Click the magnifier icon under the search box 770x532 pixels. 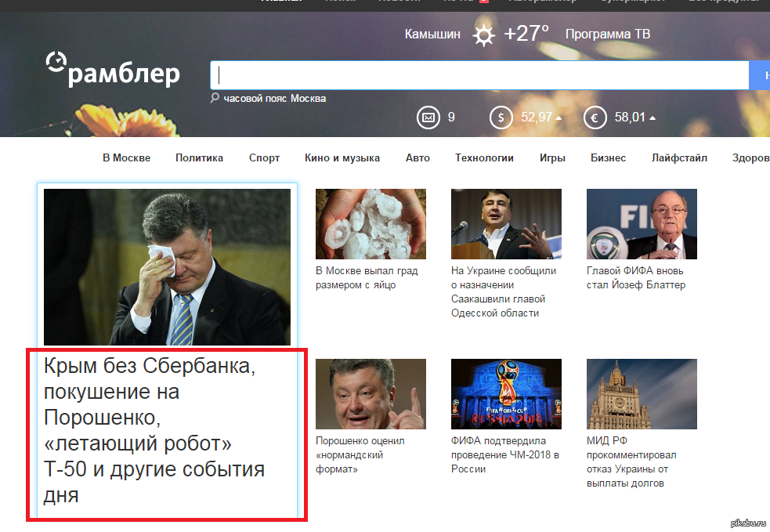point(215,98)
